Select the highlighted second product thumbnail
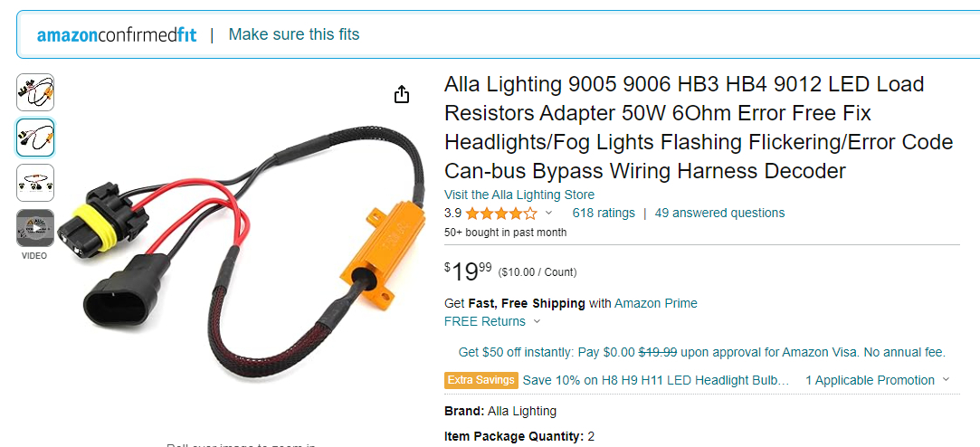 tap(35, 138)
